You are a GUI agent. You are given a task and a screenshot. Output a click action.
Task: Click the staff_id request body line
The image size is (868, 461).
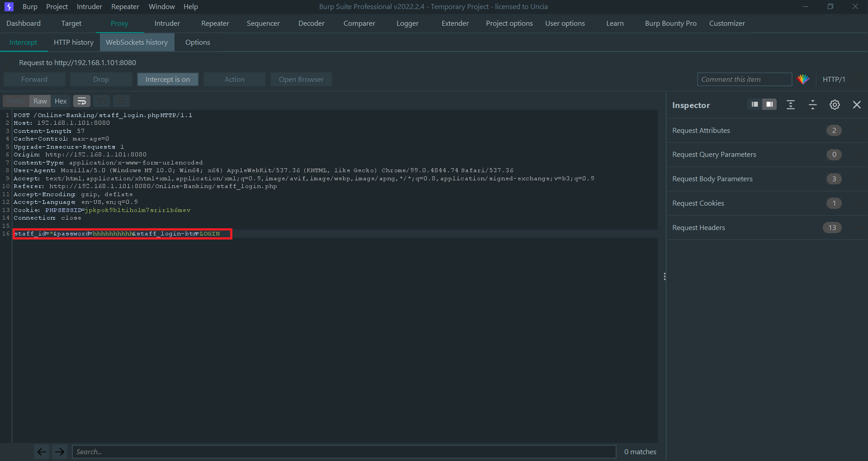pyautogui.click(x=117, y=234)
